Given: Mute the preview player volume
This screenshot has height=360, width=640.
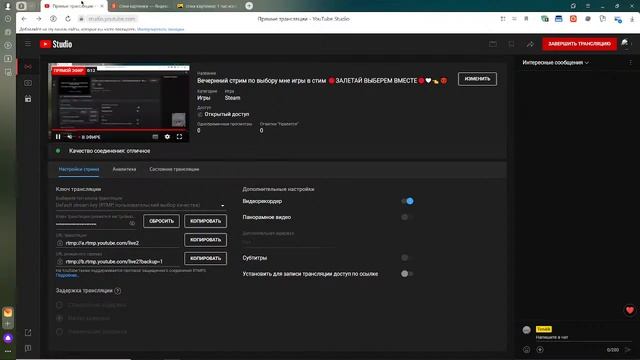Looking at the screenshot, I should click(x=70, y=137).
